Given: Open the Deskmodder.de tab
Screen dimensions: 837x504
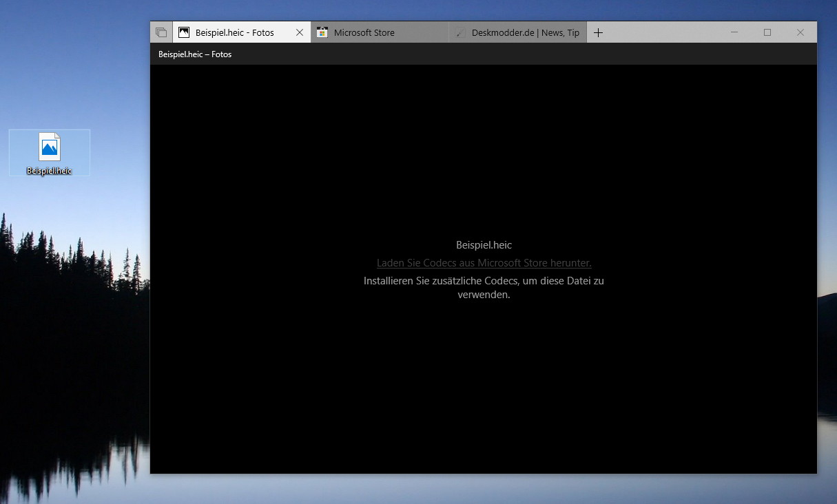Looking at the screenshot, I should pyautogui.click(x=517, y=32).
